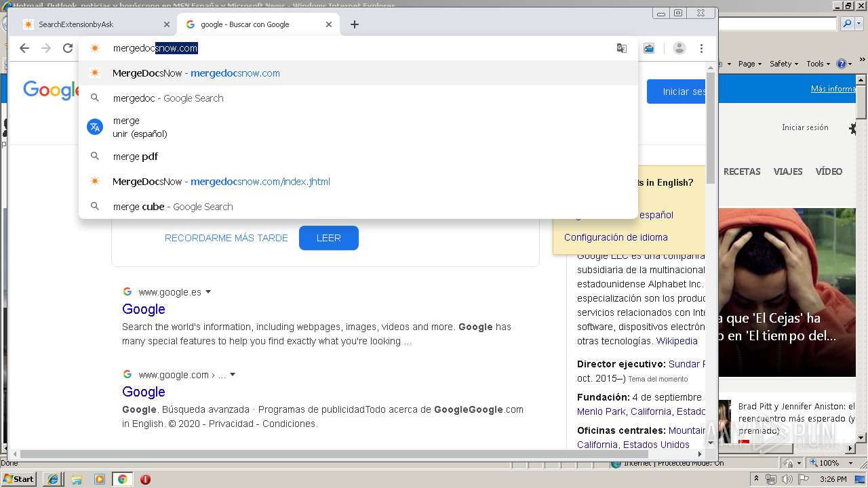The width and height of the screenshot is (868, 488).
Task: Click the Action Center flag icon in tray
Action: point(804,479)
